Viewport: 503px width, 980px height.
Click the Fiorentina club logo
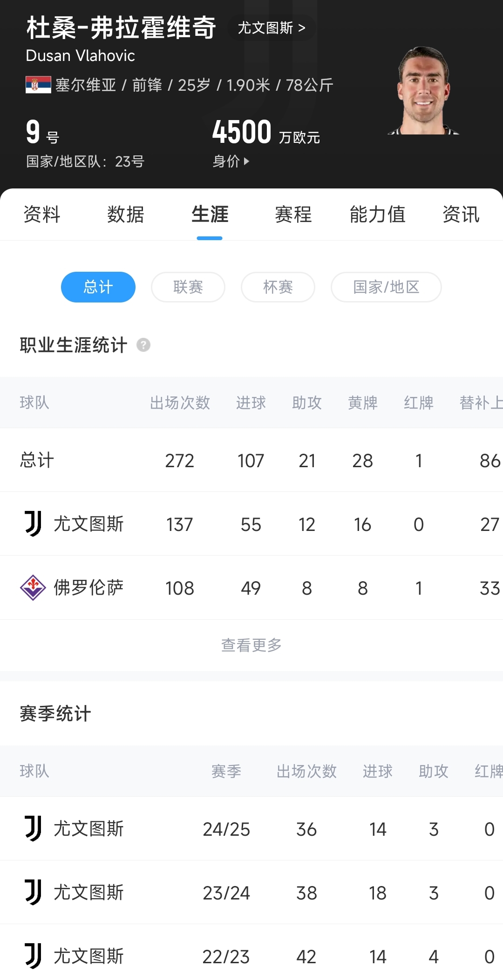point(33,588)
